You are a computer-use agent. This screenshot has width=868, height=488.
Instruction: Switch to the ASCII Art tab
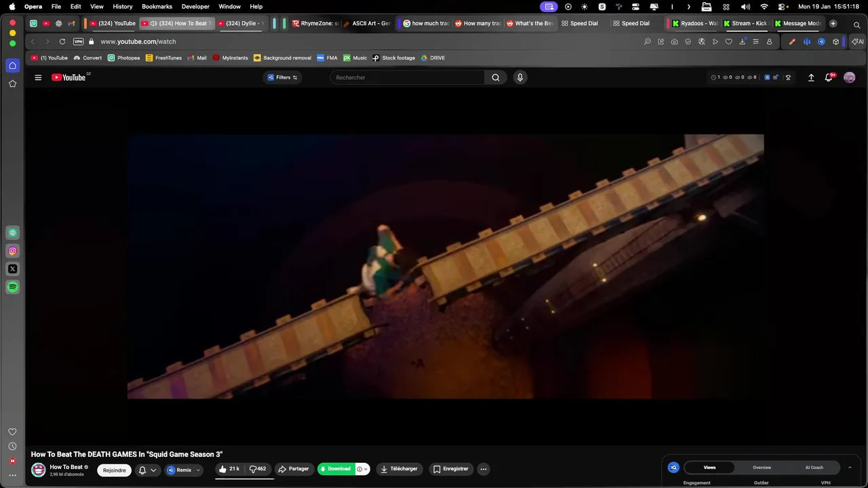[368, 23]
